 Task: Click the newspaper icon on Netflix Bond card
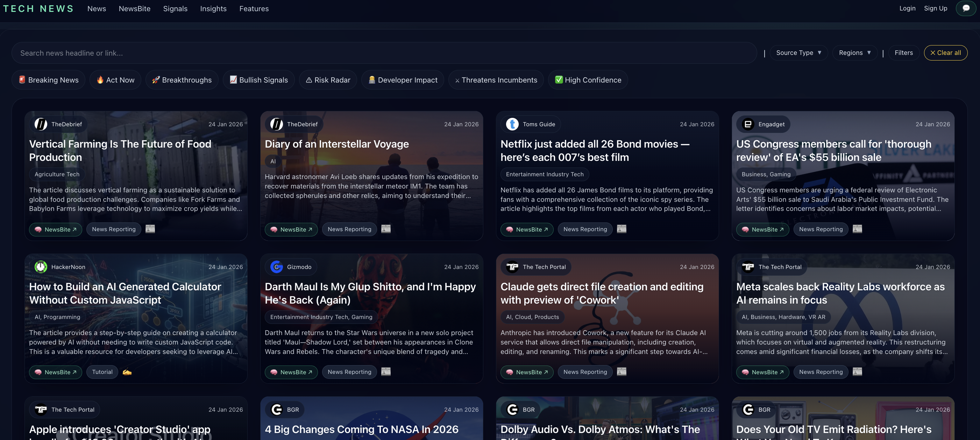[x=622, y=229]
